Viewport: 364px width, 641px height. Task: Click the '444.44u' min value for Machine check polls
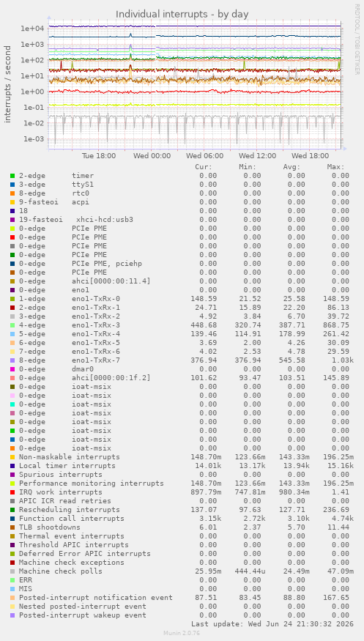pyautogui.click(x=250, y=571)
